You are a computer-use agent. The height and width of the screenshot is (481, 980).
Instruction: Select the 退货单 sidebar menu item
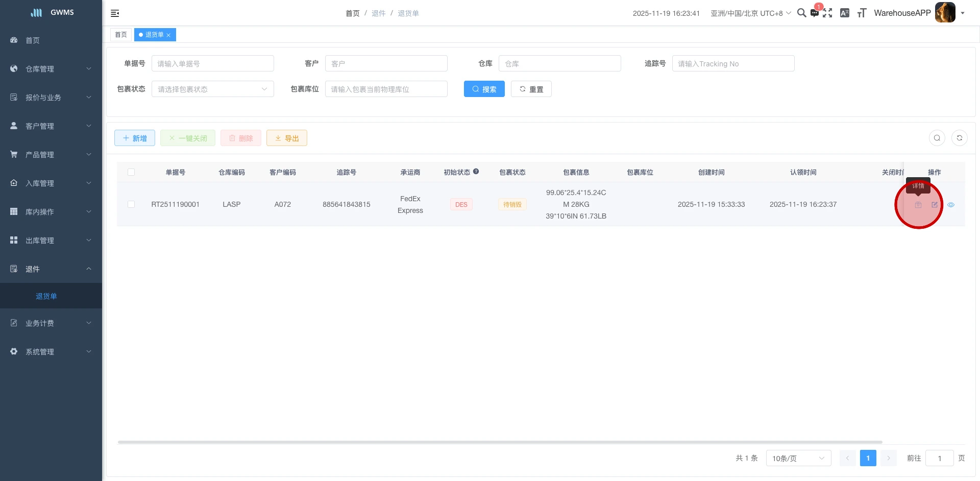click(x=46, y=296)
